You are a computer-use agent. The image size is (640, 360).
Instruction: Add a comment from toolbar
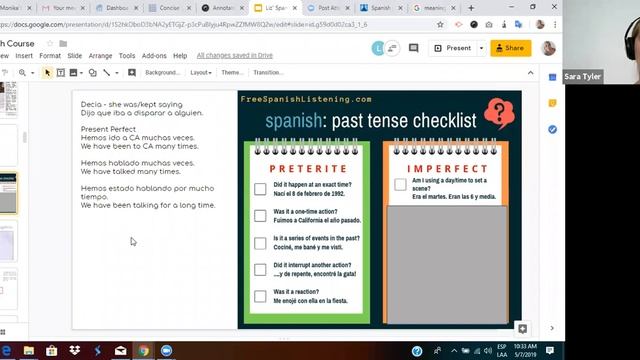132,73
